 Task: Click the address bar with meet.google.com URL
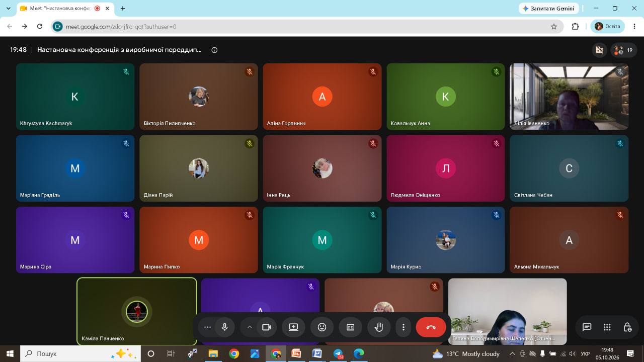(306, 27)
